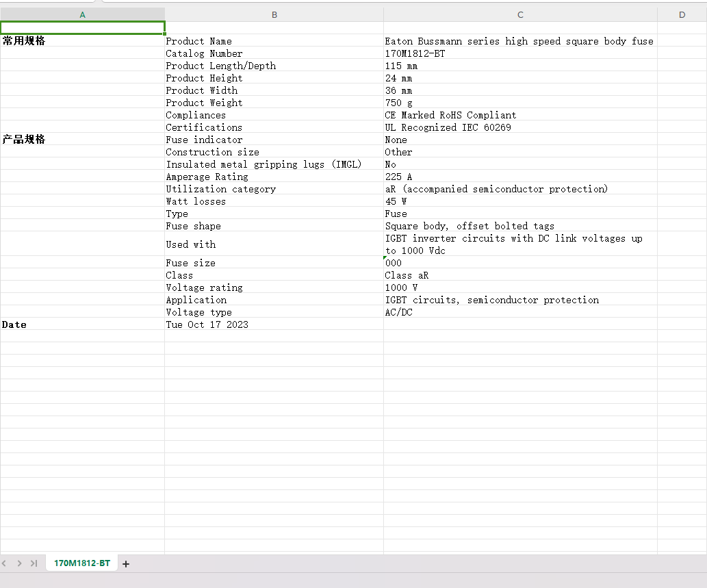The image size is (707, 588).
Task: Select the Application label cell
Action: pyautogui.click(x=274, y=299)
